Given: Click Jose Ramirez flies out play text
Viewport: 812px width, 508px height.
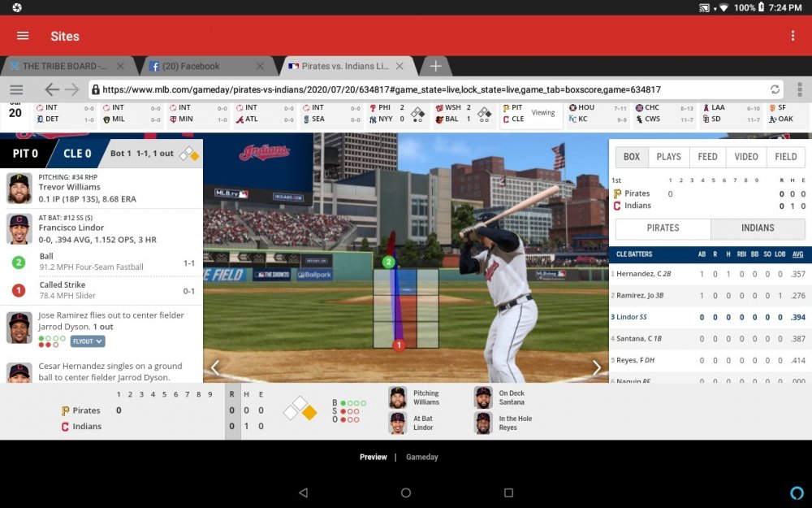Looking at the screenshot, I should (111, 321).
